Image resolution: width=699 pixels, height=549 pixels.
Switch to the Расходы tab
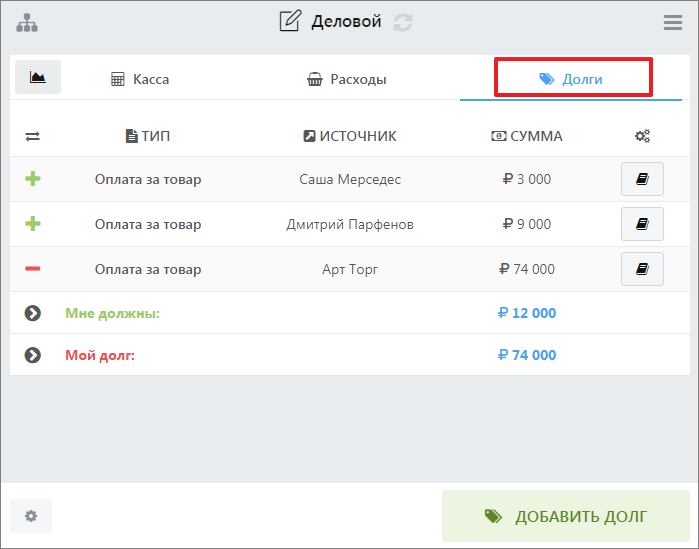(x=346, y=79)
